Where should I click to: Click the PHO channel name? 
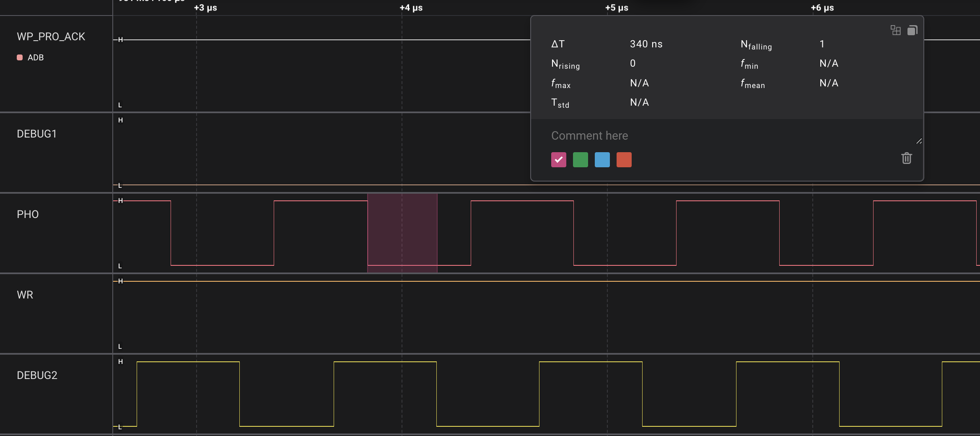(x=28, y=214)
